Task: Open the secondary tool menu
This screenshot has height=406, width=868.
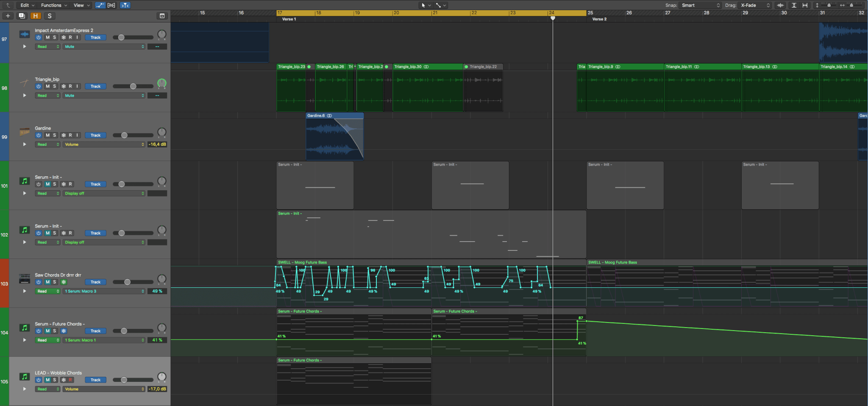Action: 441,5
